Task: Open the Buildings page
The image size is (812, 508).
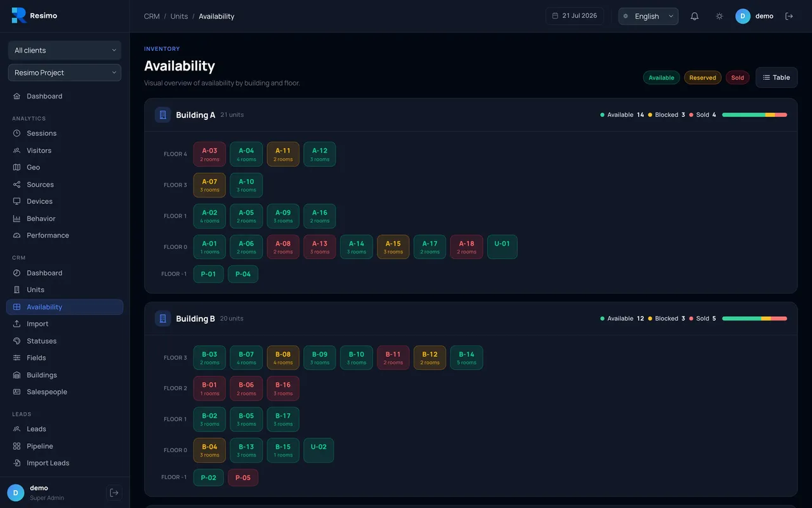Action: 65,375
